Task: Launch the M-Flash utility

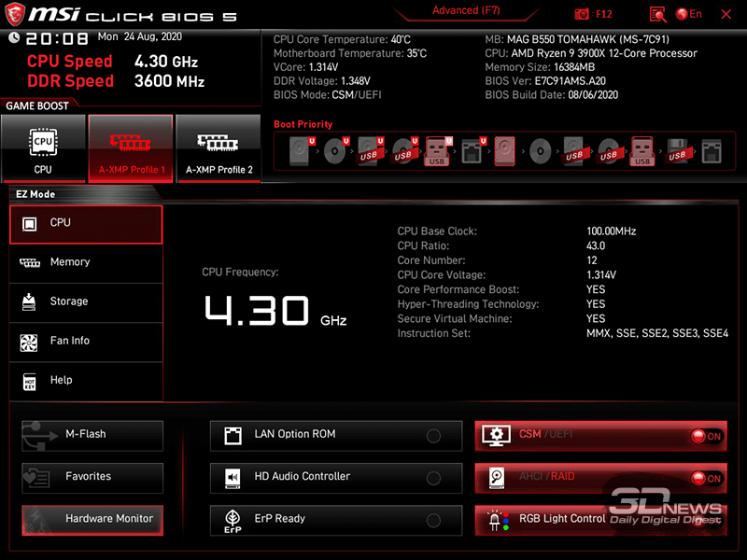Action: [92, 435]
